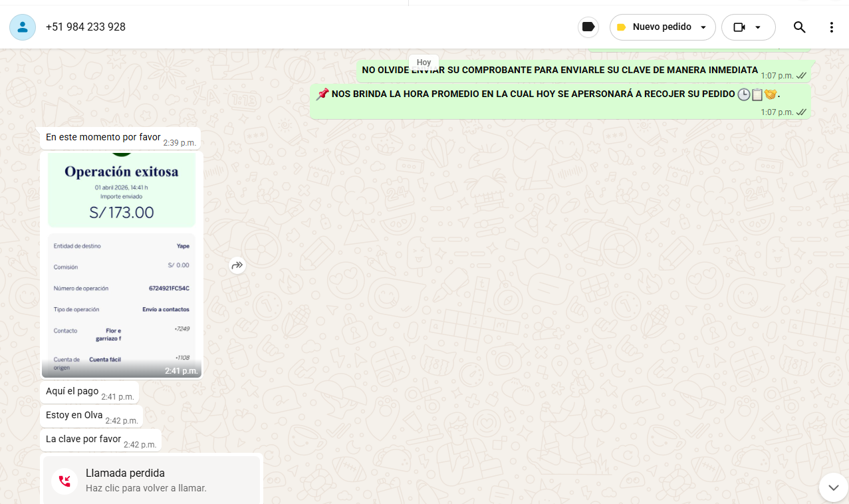Click the Hoy date chip
This screenshot has height=504, width=849.
pos(424,63)
